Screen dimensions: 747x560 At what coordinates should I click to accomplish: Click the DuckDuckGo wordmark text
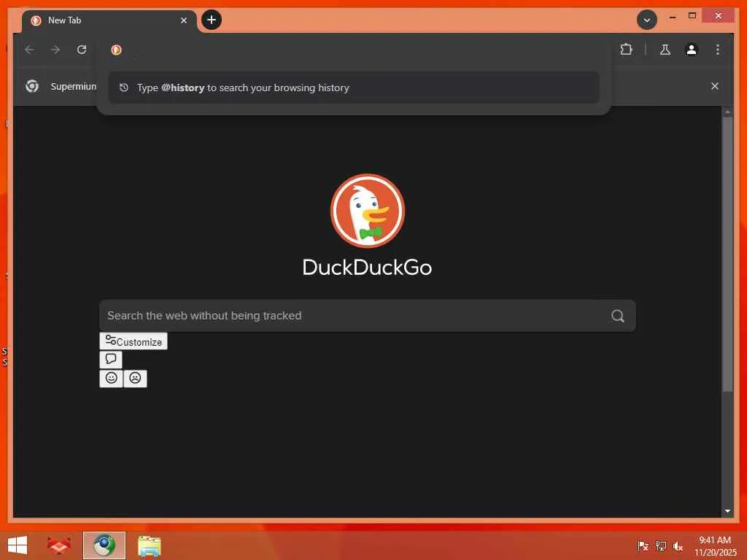[368, 267]
